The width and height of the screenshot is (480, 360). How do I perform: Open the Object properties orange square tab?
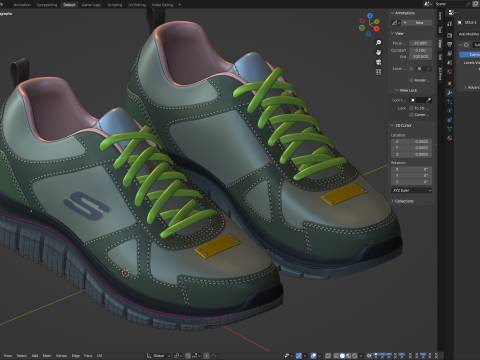coord(449,83)
